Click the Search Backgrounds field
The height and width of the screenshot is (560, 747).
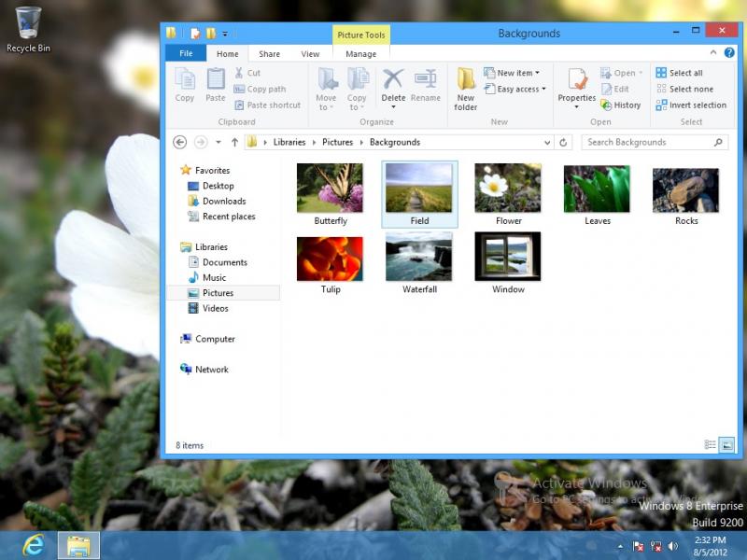click(x=655, y=143)
